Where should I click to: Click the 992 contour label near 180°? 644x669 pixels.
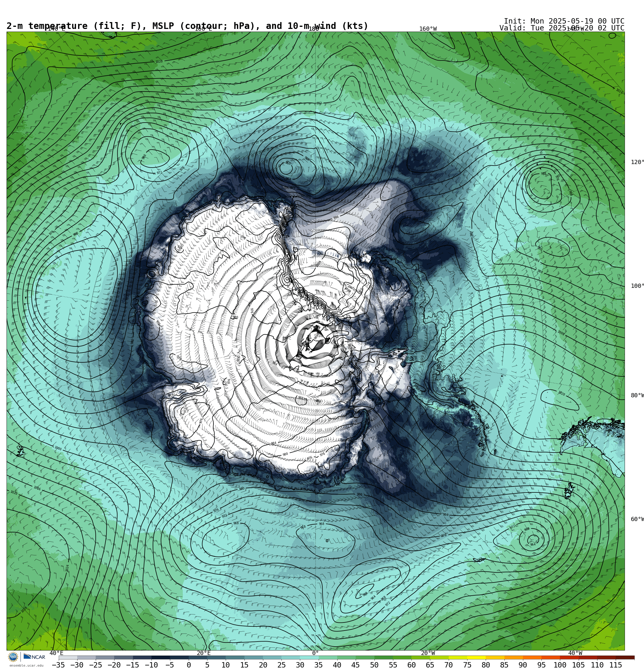(319, 103)
